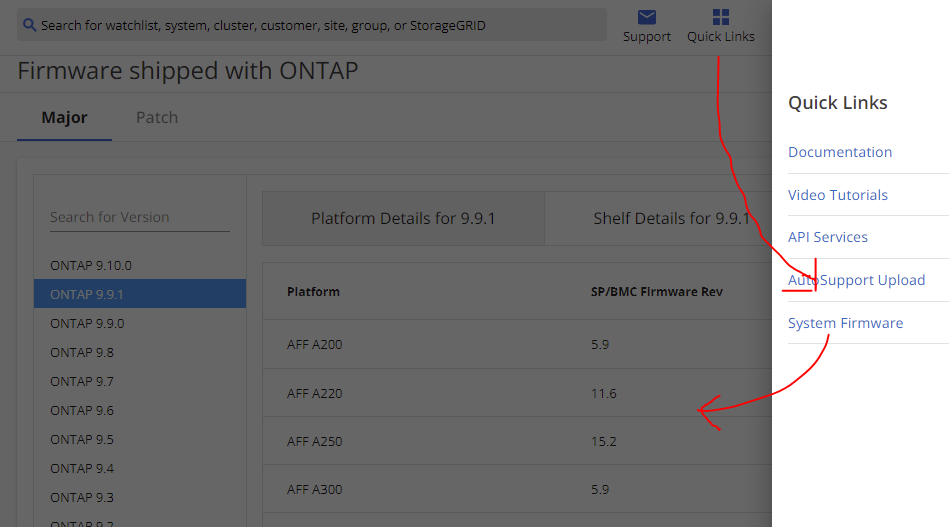Open the API Services quick link
The image size is (949, 527).
pyautogui.click(x=827, y=237)
